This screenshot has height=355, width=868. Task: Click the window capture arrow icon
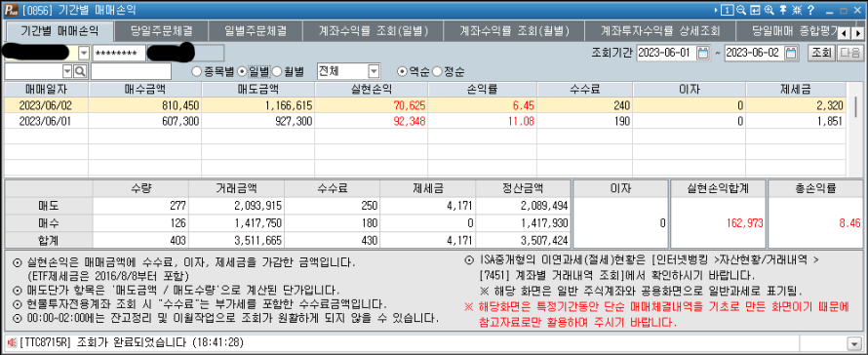755,10
